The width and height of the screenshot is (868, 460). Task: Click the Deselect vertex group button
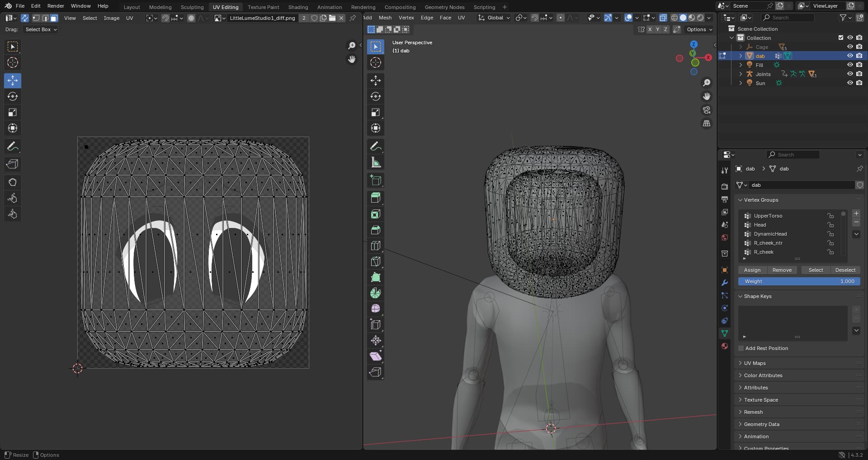(845, 270)
